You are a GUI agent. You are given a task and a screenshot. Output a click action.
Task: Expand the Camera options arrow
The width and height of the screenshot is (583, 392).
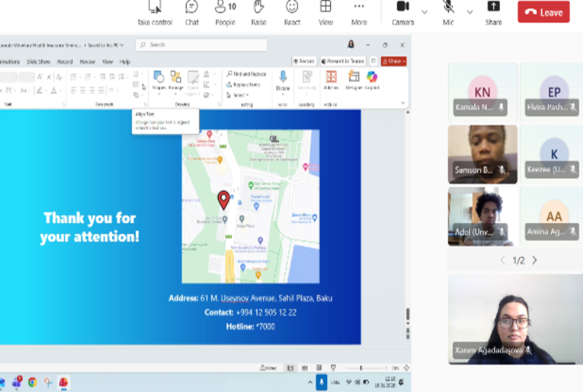(x=424, y=12)
